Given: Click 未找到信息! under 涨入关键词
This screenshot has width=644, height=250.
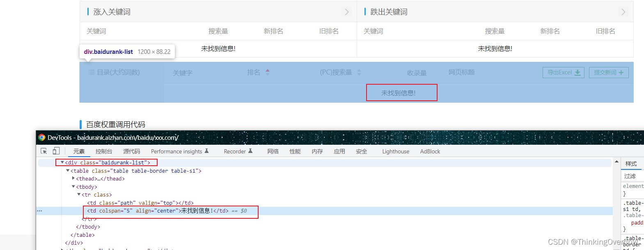Looking at the screenshot, I should (218, 49).
